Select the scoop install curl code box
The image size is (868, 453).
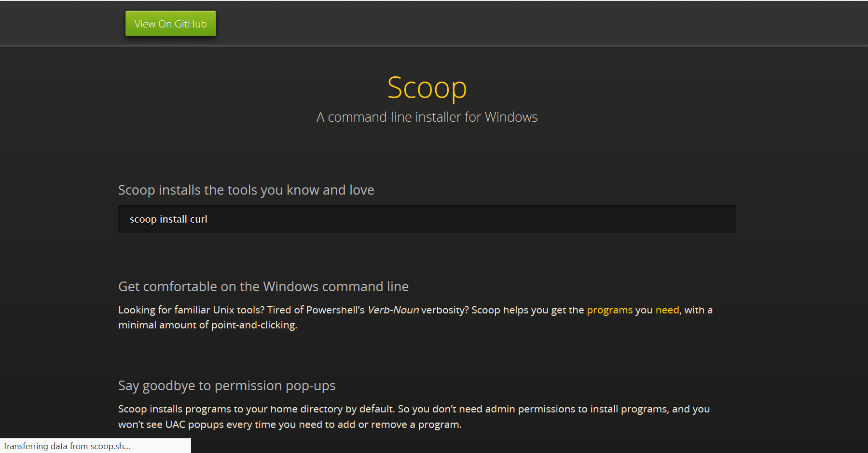[x=427, y=219]
